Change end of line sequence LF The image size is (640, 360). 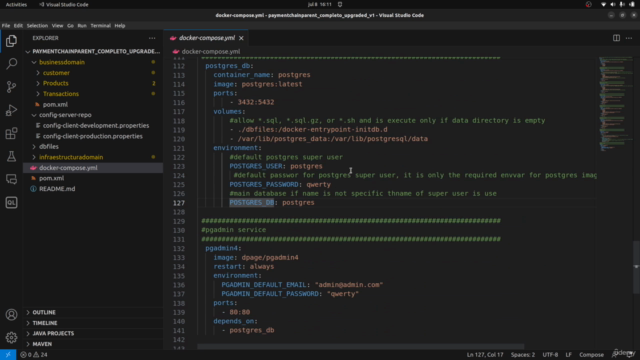(569, 355)
